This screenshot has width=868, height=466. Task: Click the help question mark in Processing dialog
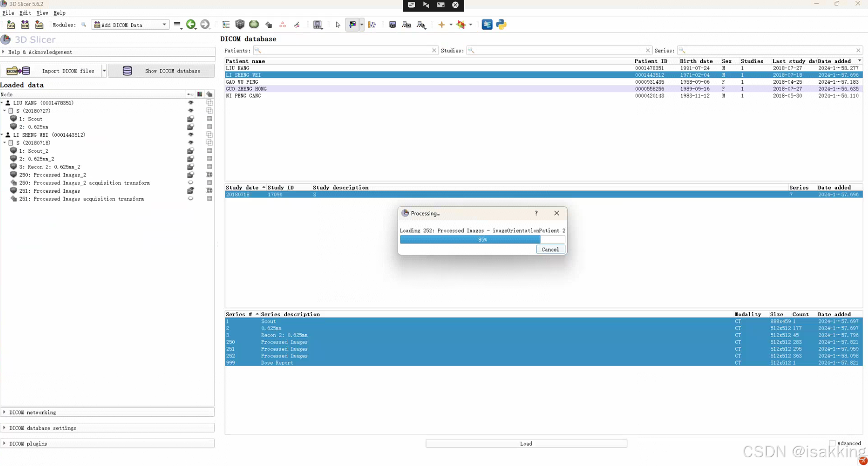[536, 213]
